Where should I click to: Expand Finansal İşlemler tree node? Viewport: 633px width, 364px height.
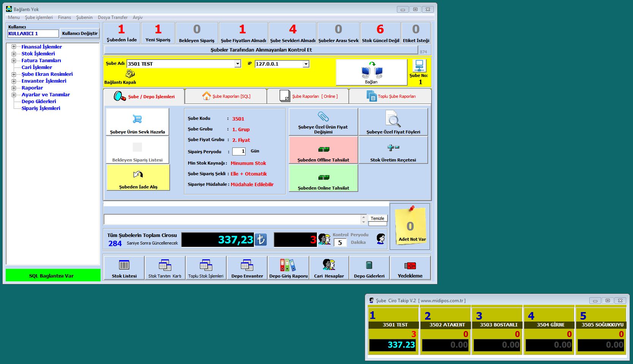tap(14, 47)
